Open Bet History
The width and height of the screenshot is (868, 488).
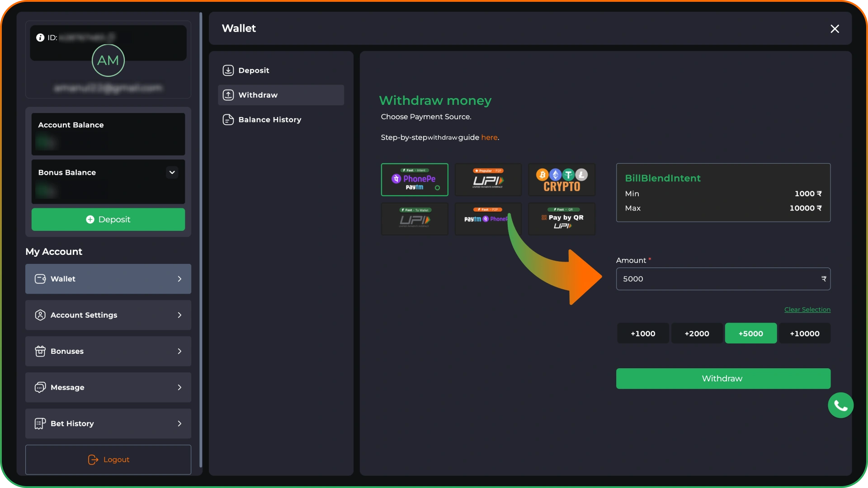tap(108, 423)
